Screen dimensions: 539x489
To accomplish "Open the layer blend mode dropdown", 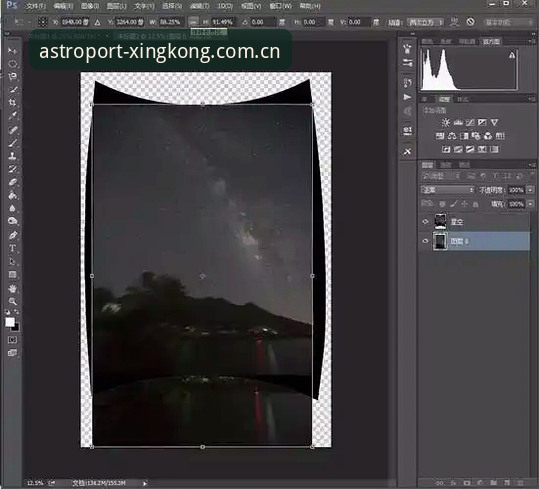I will click(x=448, y=190).
